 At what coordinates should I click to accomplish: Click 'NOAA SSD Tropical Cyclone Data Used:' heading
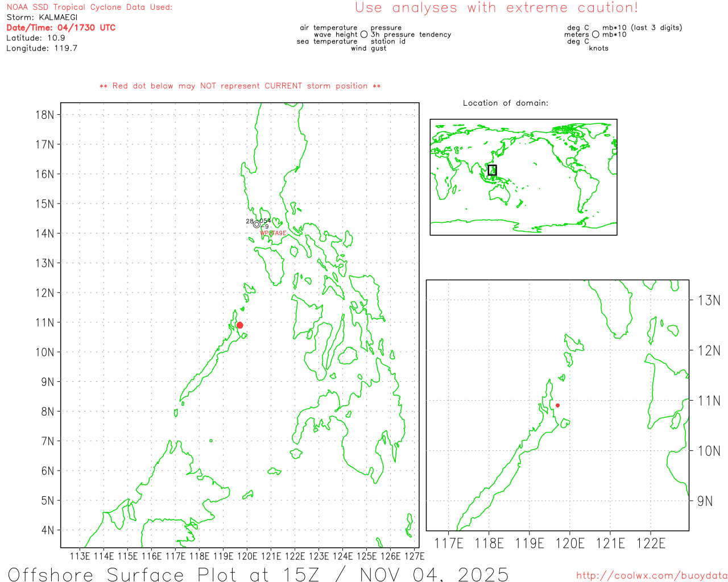pos(89,7)
